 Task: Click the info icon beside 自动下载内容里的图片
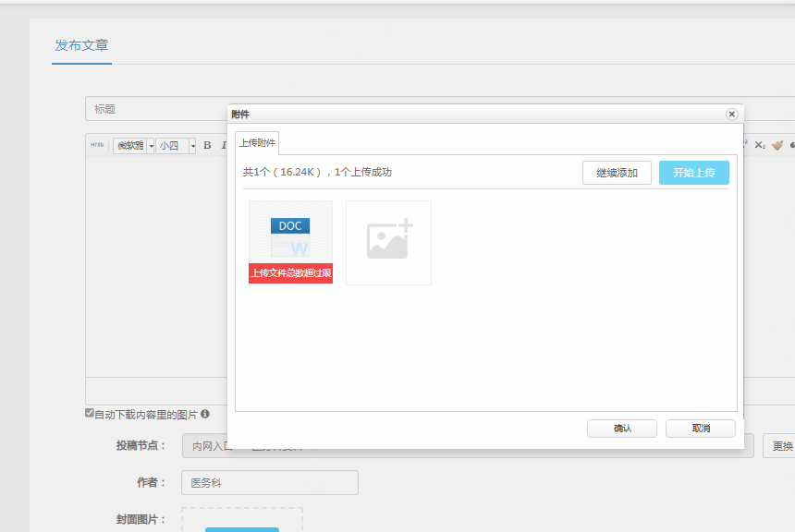tap(205, 415)
